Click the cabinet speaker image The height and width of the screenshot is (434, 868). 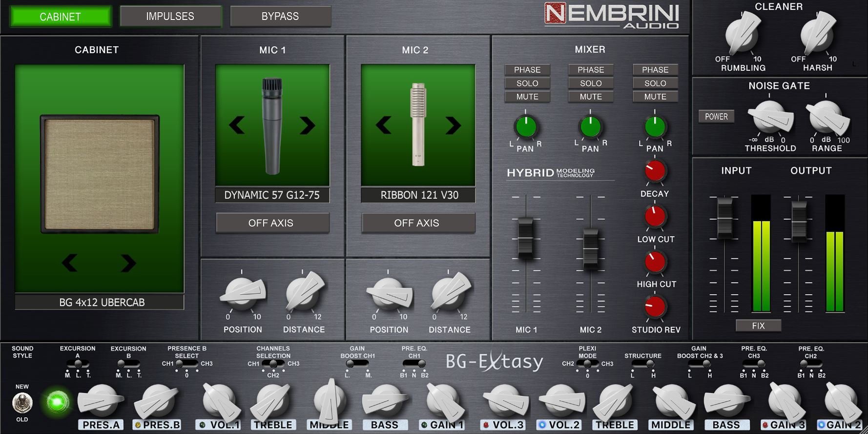click(x=100, y=174)
